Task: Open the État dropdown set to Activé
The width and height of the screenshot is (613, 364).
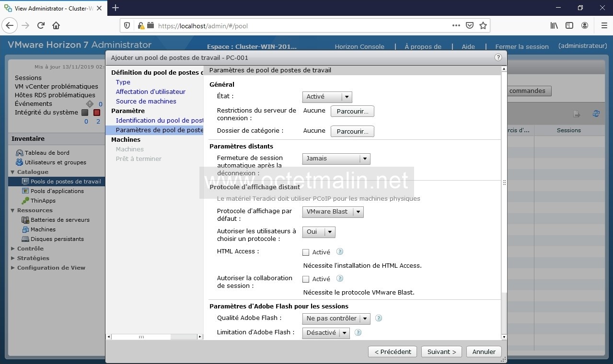Action: coord(327,97)
